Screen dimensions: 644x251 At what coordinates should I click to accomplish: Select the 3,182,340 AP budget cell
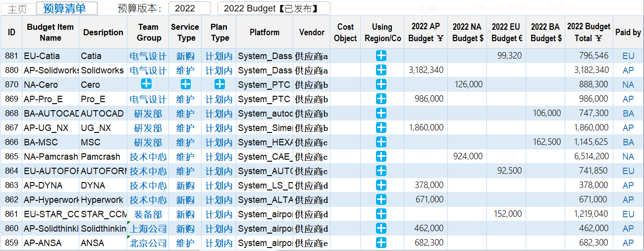tap(426, 70)
